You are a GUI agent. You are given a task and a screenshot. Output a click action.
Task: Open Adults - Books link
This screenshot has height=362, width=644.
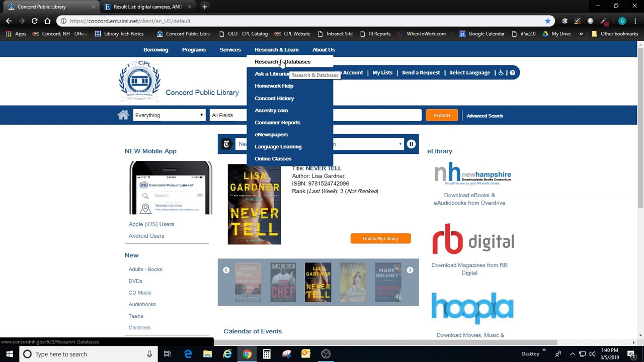tap(145, 269)
